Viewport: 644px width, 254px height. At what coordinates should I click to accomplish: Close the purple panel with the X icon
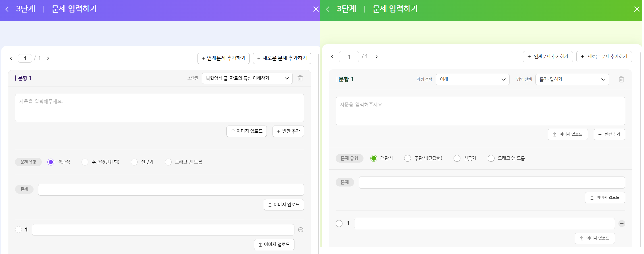tap(316, 9)
